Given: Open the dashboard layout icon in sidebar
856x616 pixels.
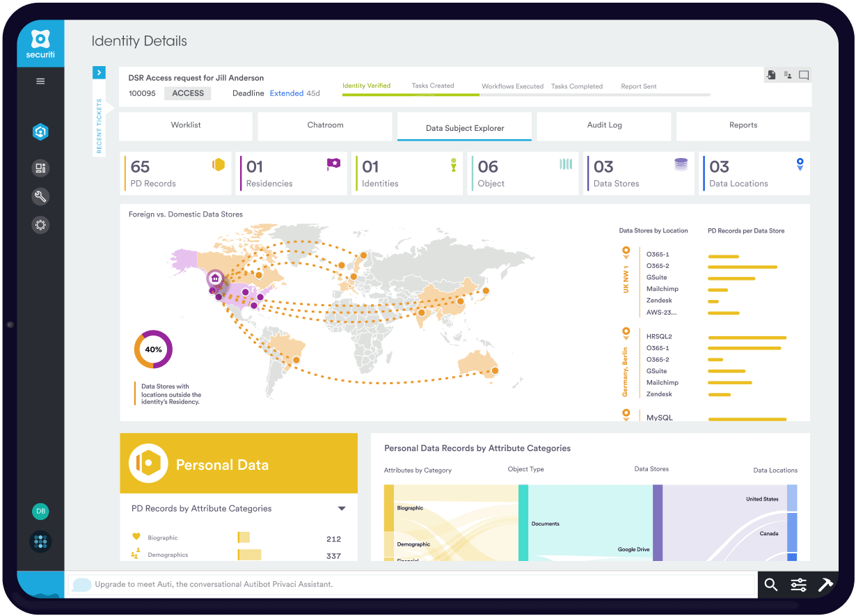Looking at the screenshot, I should pos(40,168).
